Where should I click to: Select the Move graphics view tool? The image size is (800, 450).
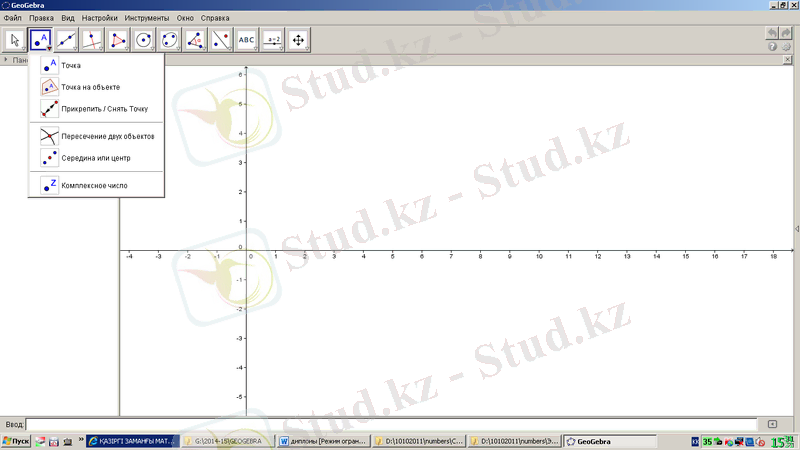298,40
